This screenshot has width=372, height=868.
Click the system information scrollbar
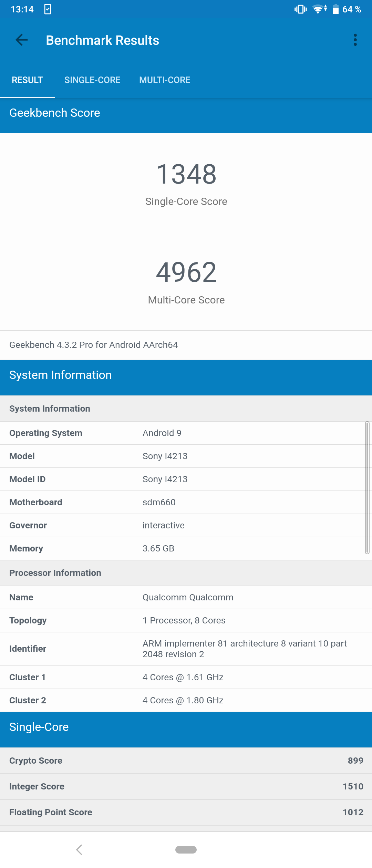pyautogui.click(x=367, y=488)
